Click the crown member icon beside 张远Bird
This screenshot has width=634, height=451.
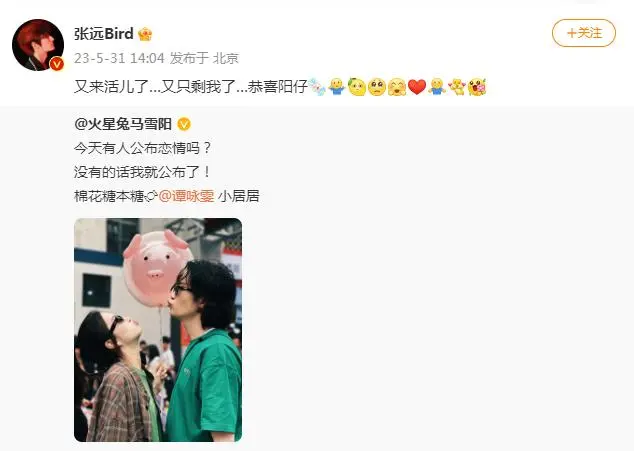tap(145, 34)
